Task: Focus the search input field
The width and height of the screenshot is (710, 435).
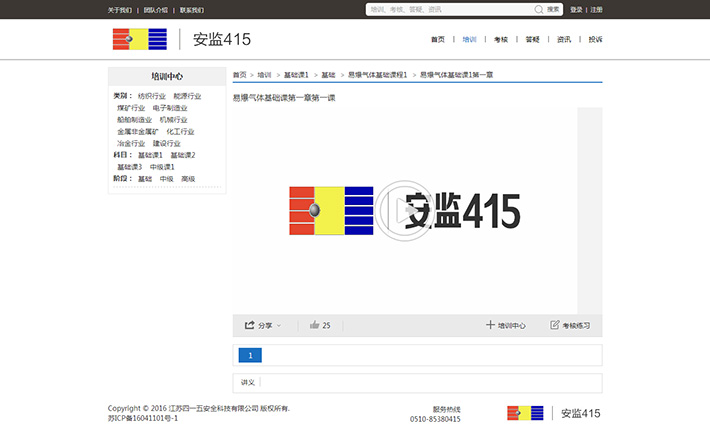Action: (450, 9)
